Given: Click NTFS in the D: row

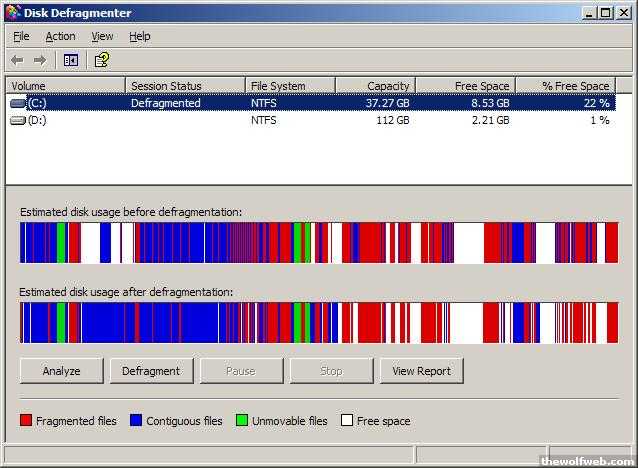Looking at the screenshot, I should tap(264, 120).
